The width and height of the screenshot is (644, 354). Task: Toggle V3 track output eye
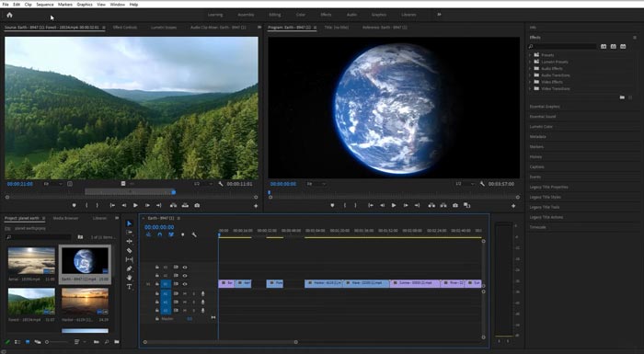185,268
